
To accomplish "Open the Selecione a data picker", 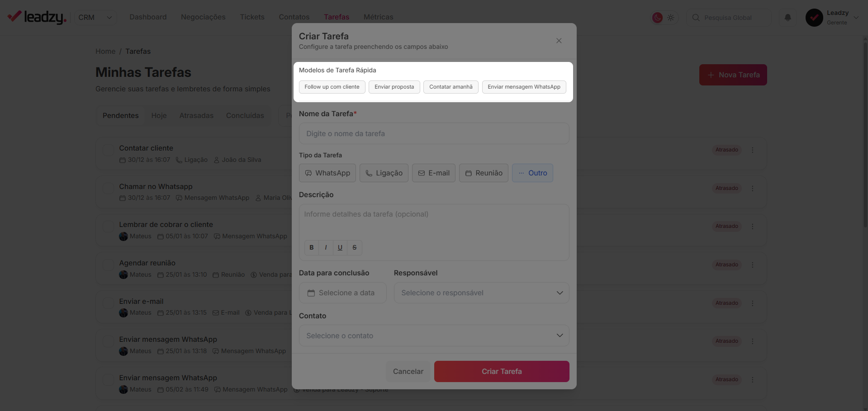I will (342, 293).
